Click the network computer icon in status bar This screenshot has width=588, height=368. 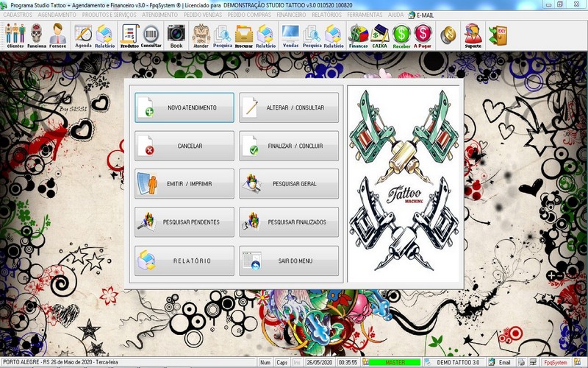click(x=533, y=362)
